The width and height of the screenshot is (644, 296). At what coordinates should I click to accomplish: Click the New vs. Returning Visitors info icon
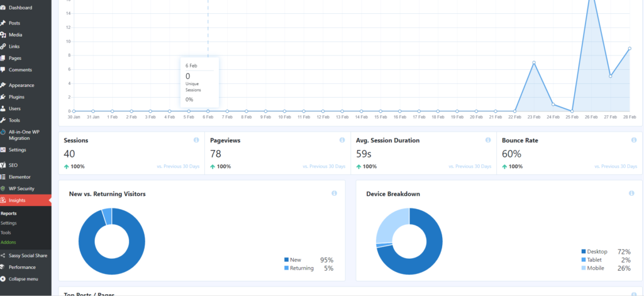(335, 193)
